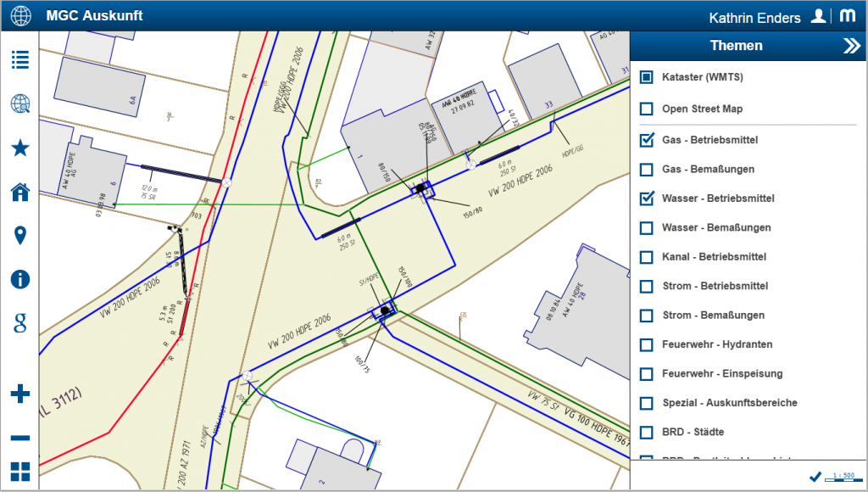Screen dimensions: 868x492
Task: Click the 1:500 scale indicator
Action: click(843, 477)
